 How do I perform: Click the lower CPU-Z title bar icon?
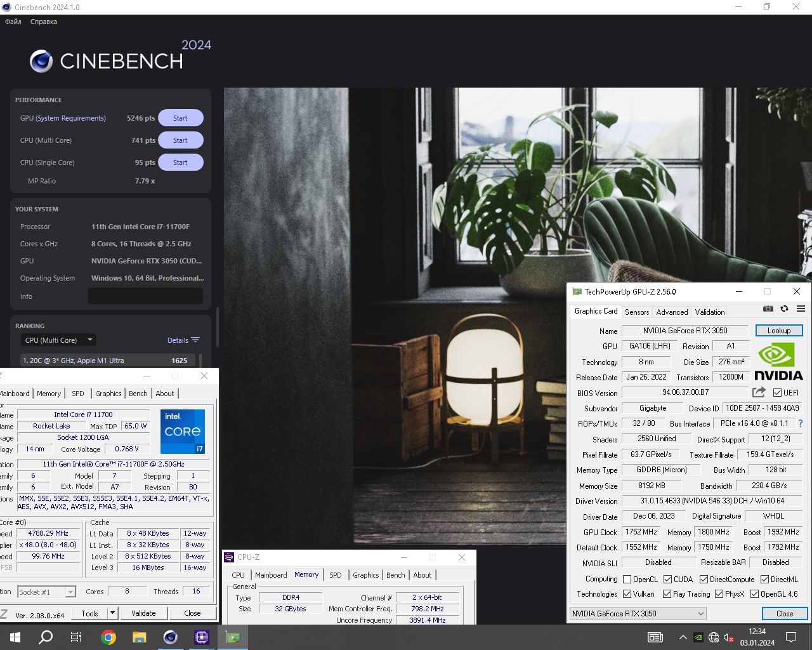pos(229,557)
